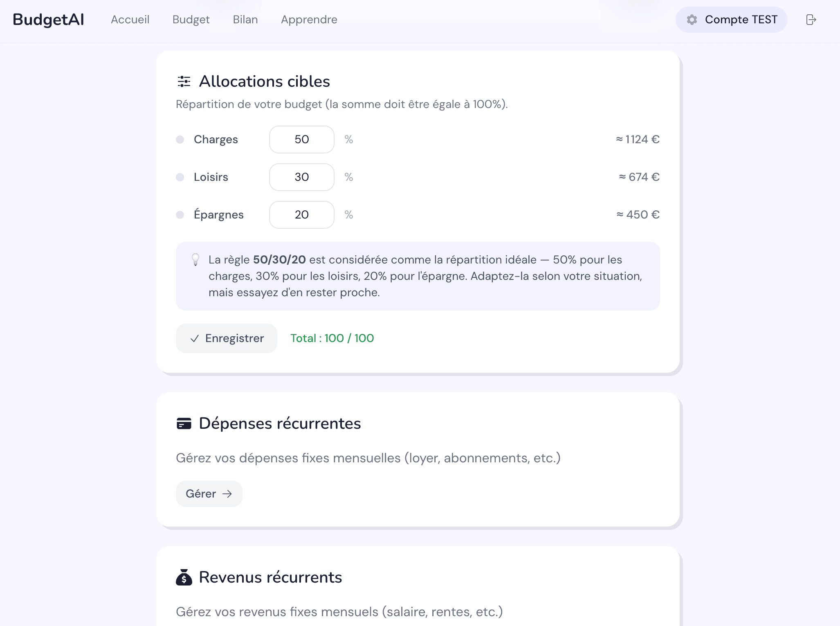Save allocations with Enregistrer button
840x626 pixels.
(x=227, y=338)
